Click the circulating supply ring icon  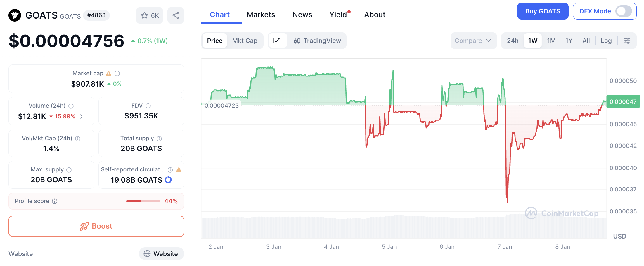tap(168, 180)
